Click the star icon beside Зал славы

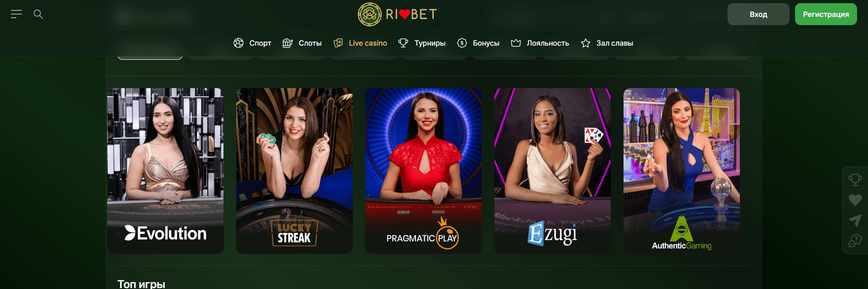pos(586,43)
